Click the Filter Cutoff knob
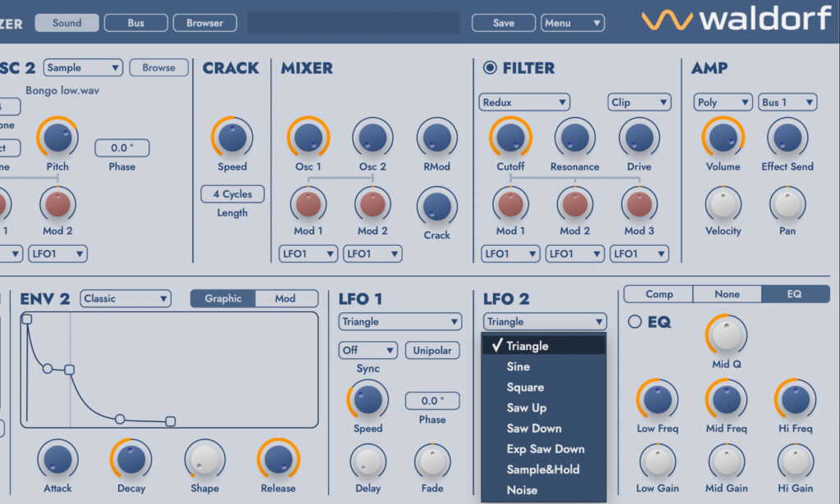This screenshot has height=504, width=840. [510, 136]
